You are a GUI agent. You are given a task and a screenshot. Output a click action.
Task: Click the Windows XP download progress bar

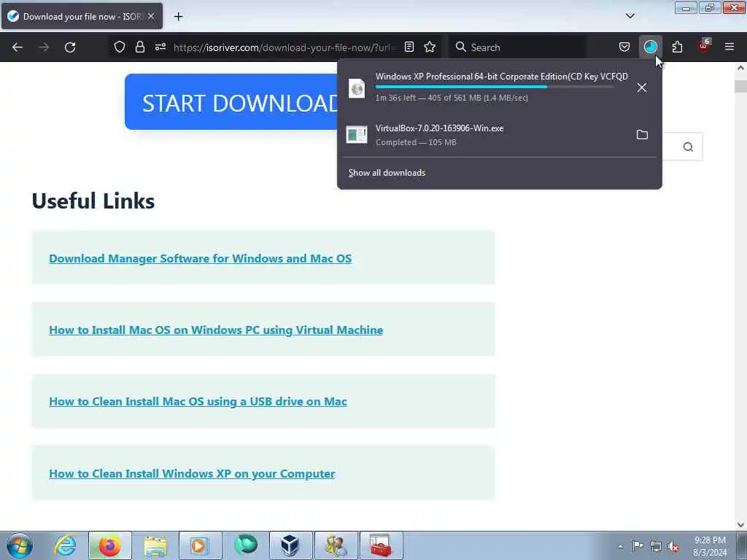[x=495, y=87]
